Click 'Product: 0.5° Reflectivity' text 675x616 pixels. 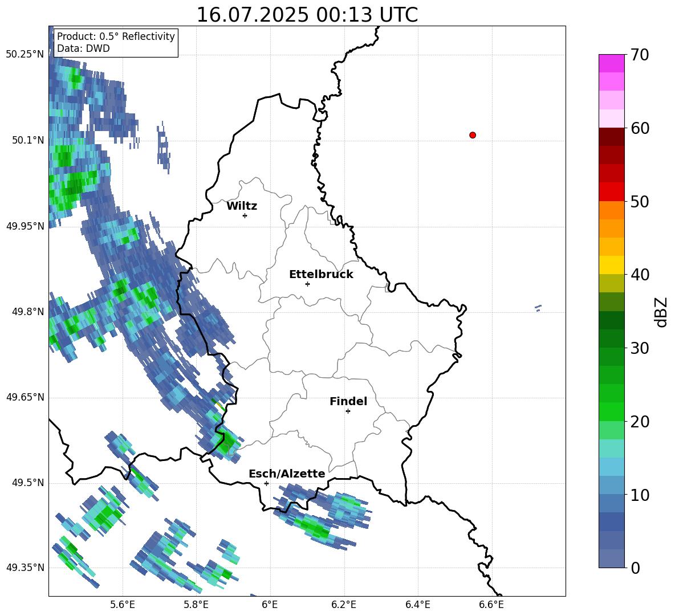coord(116,36)
